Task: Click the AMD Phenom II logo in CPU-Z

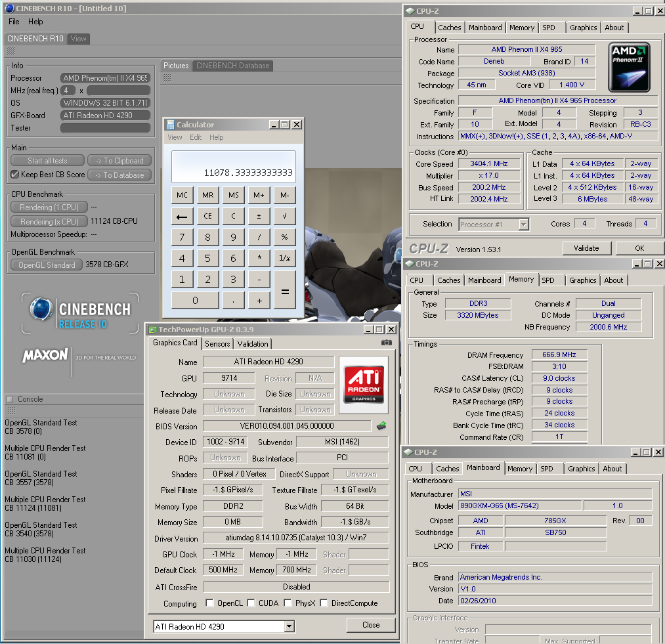Action: coord(630,67)
